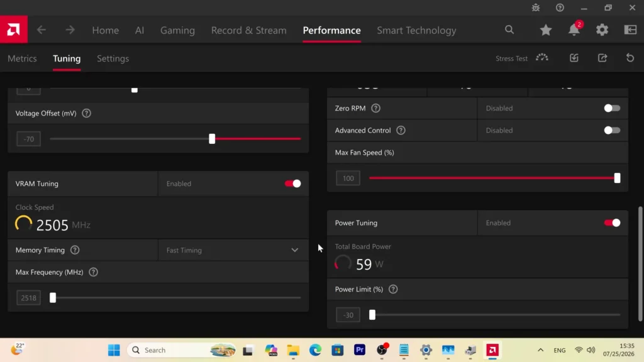Go forward with the right arrow
Image resolution: width=644 pixels, height=362 pixels.
[70, 30]
